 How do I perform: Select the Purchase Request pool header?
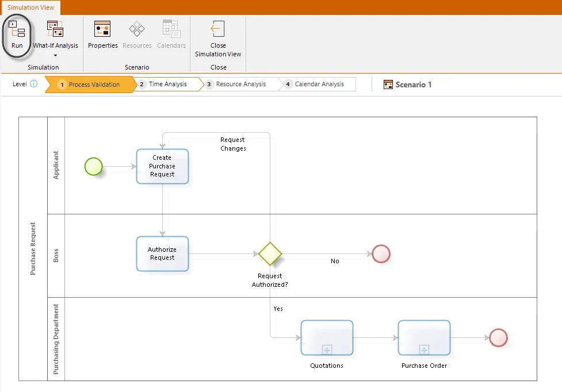click(33, 249)
